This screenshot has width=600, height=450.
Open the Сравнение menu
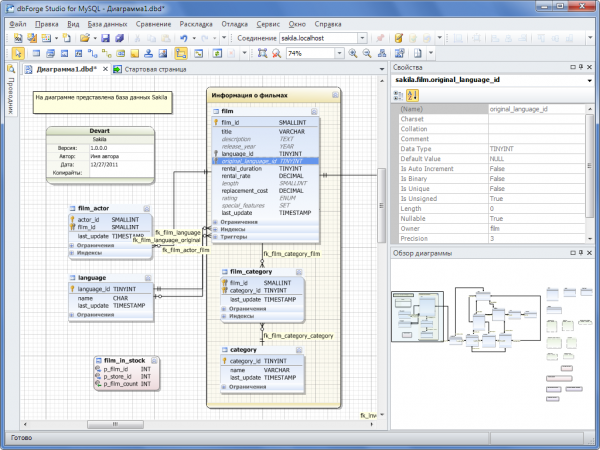(153, 24)
